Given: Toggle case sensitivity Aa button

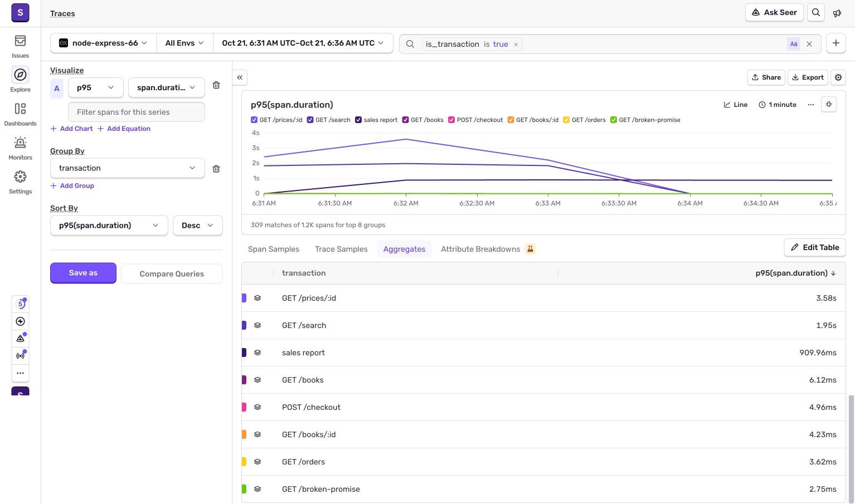Looking at the screenshot, I should 794,44.
